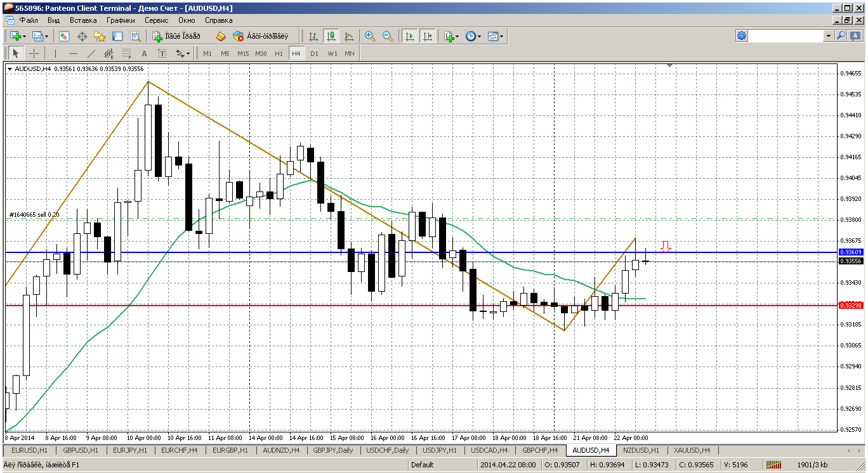
Task: Switch chart to bar chart mode
Action: (313, 36)
